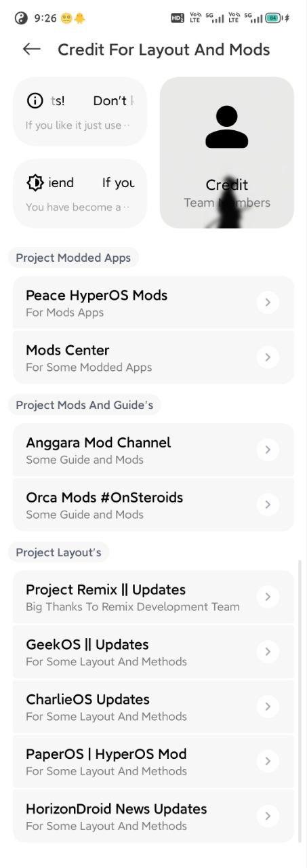Tap the person silhouette Credit icon

click(226, 127)
